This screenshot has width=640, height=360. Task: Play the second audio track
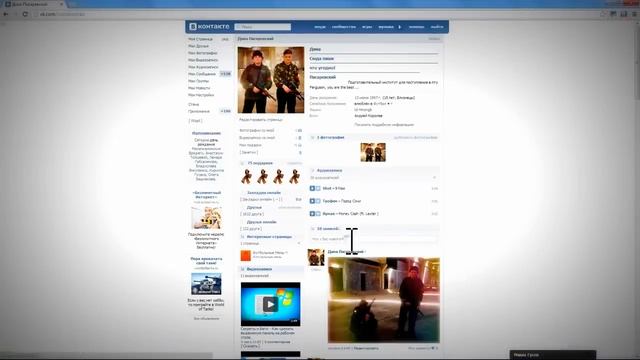tap(312, 201)
